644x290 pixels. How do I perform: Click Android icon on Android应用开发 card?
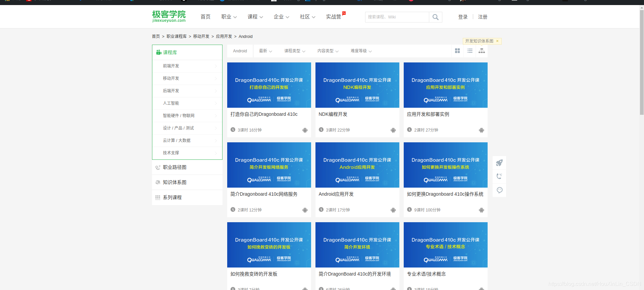(393, 210)
